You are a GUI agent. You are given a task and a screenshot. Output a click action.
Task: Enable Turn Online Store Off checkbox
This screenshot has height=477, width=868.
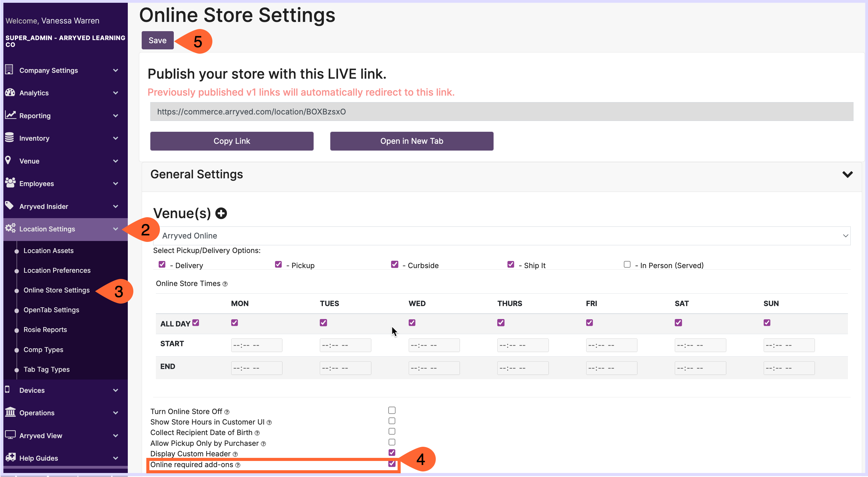391,410
